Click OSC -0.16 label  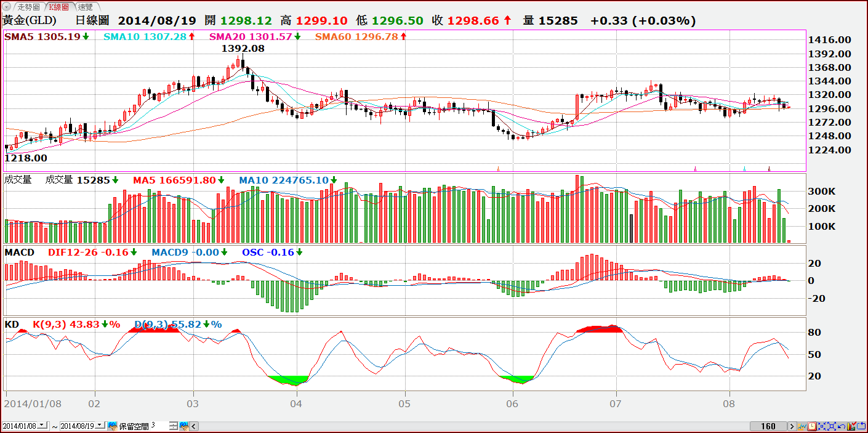coord(268,252)
